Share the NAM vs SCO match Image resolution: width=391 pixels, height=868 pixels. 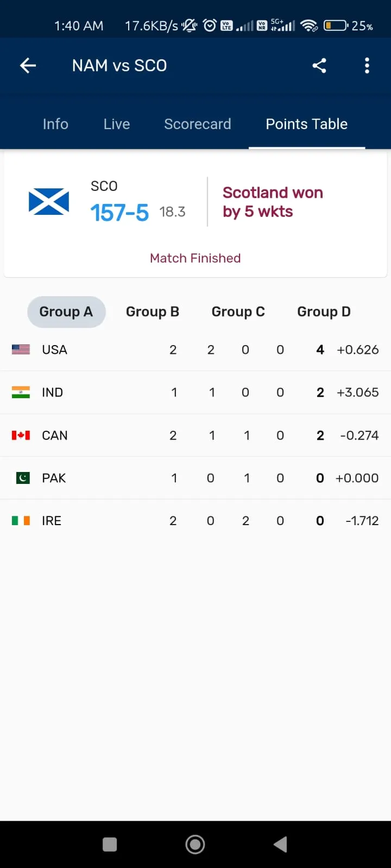[x=319, y=66]
